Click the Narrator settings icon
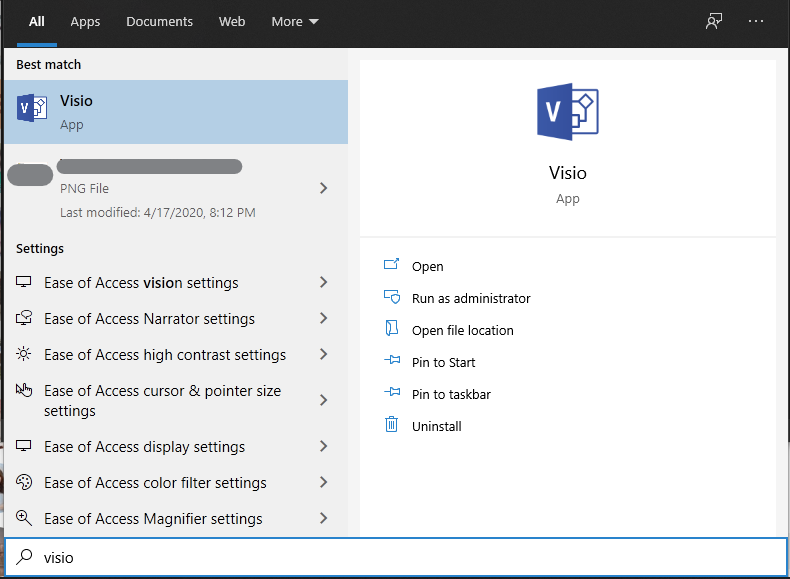Screen dimensions: 790x579 click(25, 319)
